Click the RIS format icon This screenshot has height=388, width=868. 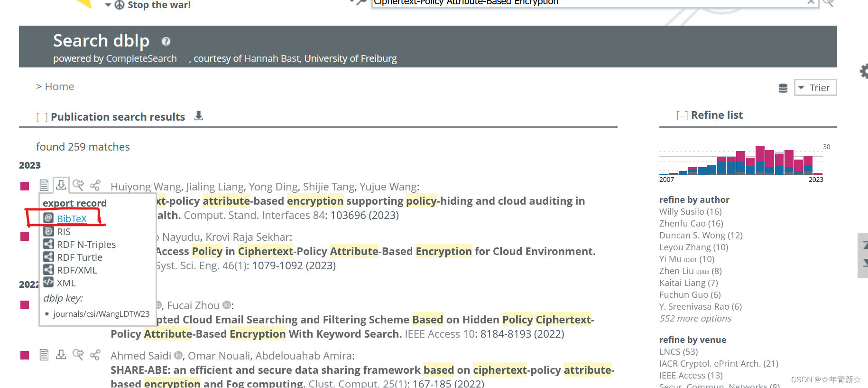(x=48, y=231)
